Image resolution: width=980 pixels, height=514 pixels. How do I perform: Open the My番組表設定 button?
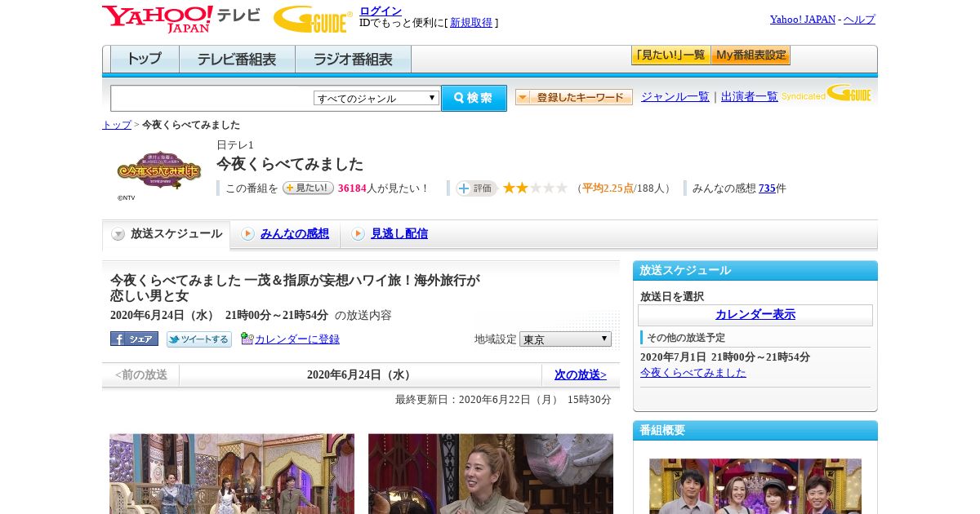751,55
